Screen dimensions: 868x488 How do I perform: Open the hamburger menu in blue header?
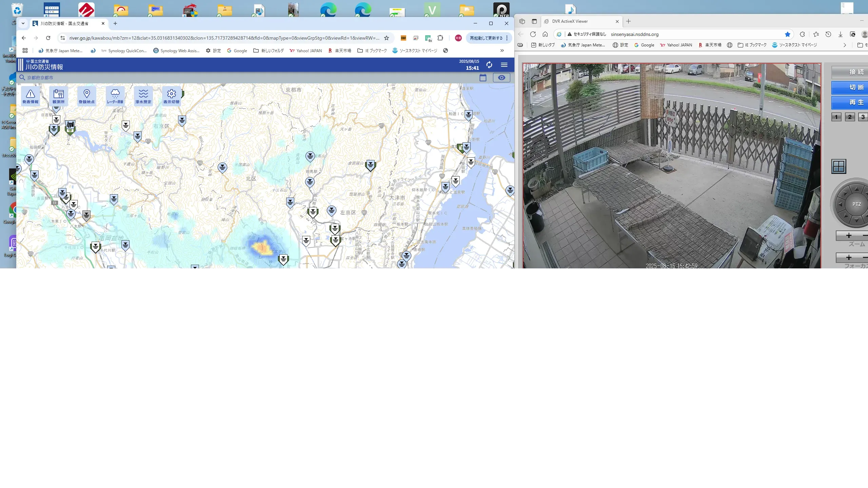[504, 65]
